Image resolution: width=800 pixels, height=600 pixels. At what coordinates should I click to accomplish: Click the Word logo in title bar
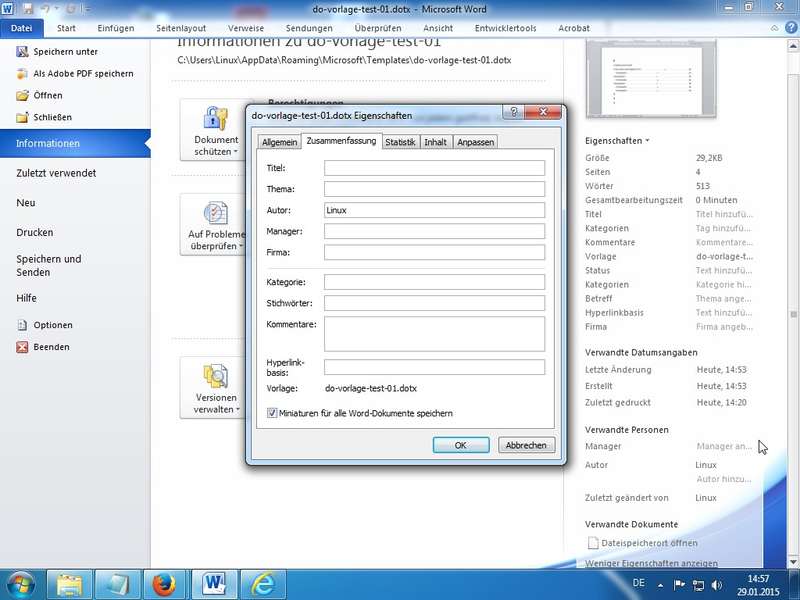[x=8, y=9]
